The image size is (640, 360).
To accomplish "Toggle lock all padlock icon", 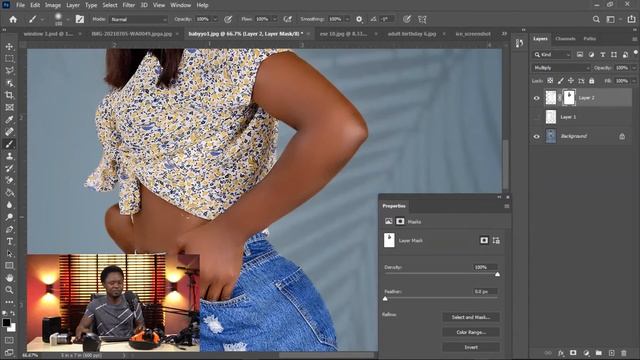I will pyautogui.click(x=592, y=81).
